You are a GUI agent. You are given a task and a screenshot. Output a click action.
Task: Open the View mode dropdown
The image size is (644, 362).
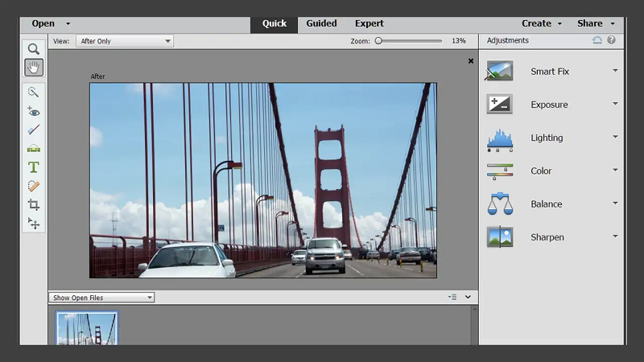[124, 41]
